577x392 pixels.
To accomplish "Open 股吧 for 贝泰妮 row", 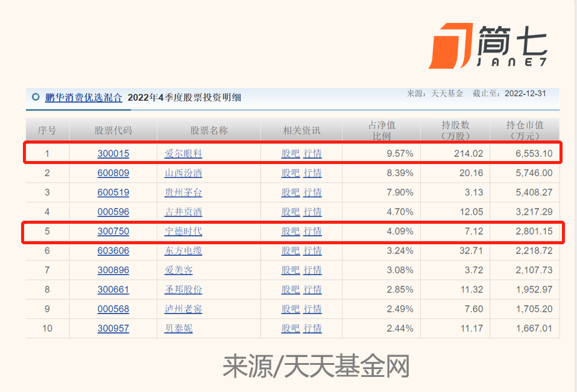I will click(x=291, y=328).
